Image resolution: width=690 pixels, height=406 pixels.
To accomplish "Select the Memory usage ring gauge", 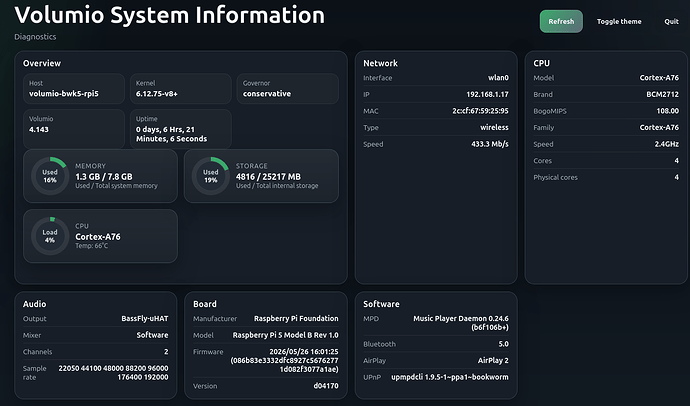I will pos(50,176).
